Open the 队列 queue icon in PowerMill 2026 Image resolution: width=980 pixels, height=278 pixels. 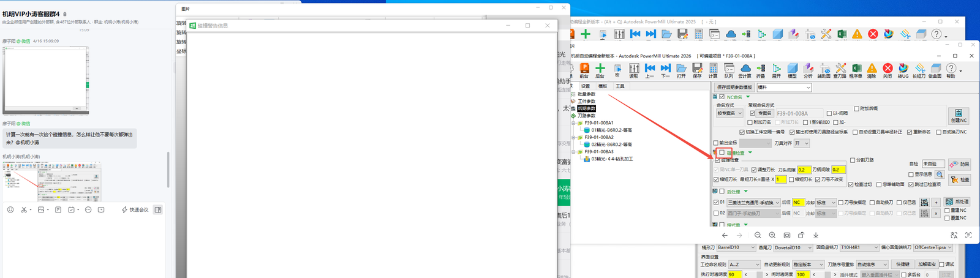click(x=729, y=70)
